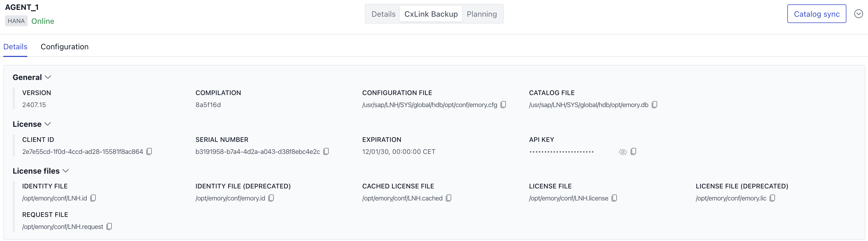Reveal the hidden API key

(623, 152)
